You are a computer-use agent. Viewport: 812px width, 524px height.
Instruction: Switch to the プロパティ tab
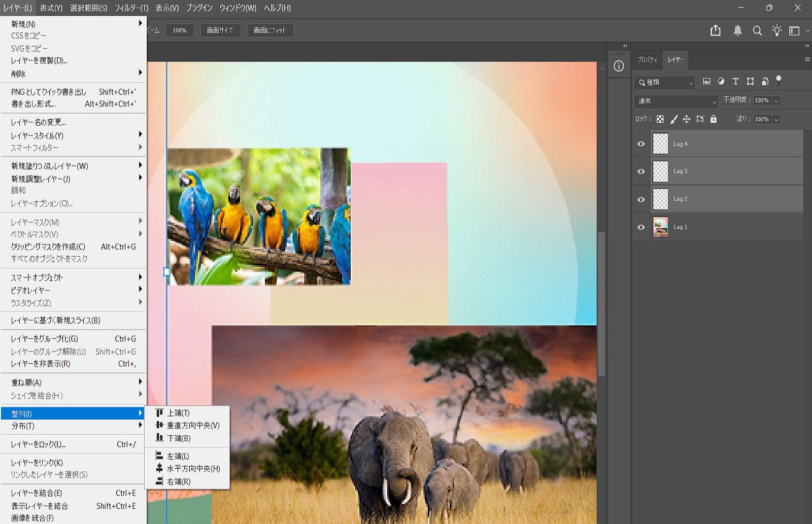click(647, 60)
